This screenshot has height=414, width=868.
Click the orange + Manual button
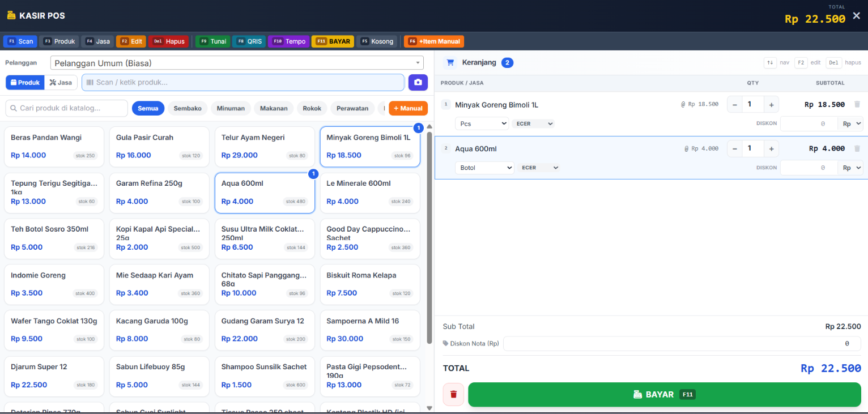point(408,108)
